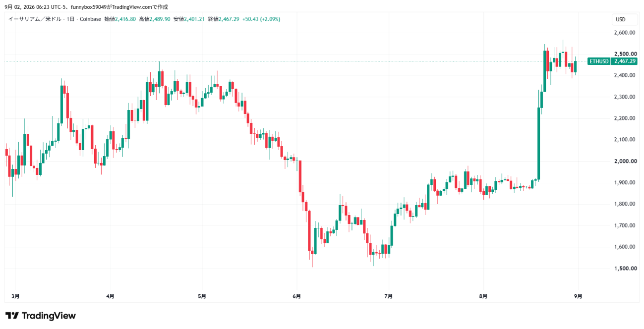Image resolution: width=644 pixels, height=329 pixels.
Task: Select the green ETHUSD symbol tag
Action: click(x=599, y=61)
